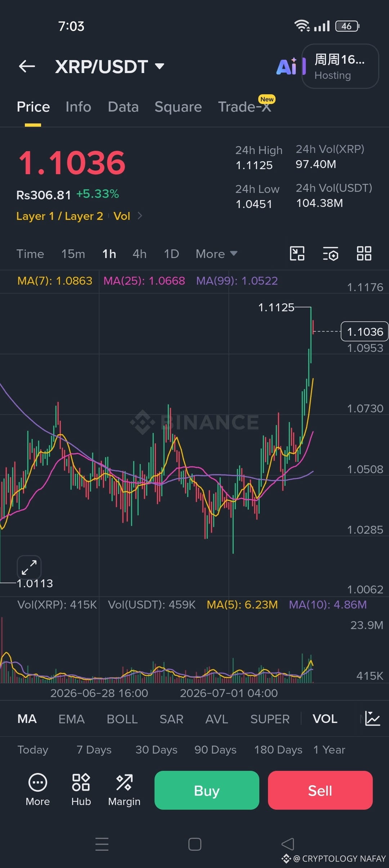
Task: Tap the battery indicator showing 46
Action: pyautogui.click(x=347, y=26)
